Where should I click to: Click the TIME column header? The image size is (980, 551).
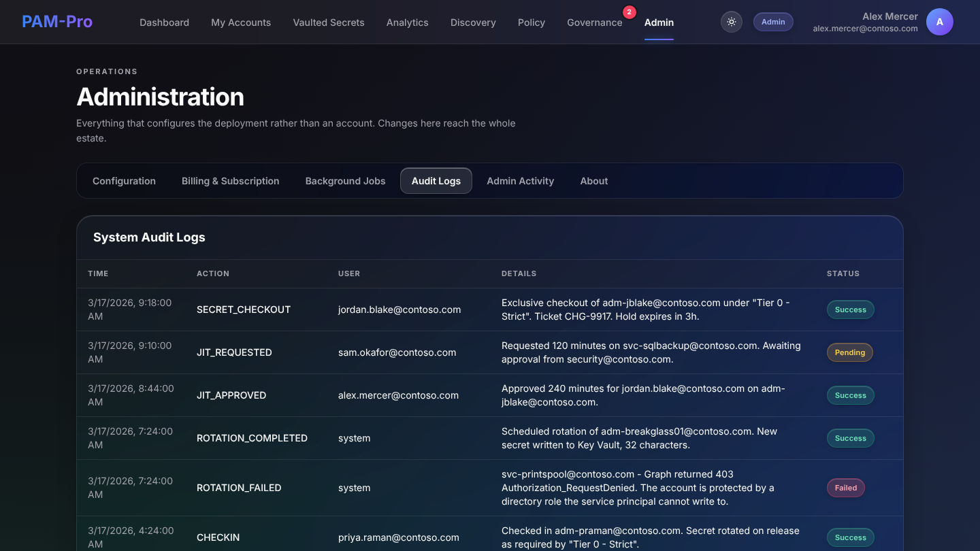coord(98,273)
